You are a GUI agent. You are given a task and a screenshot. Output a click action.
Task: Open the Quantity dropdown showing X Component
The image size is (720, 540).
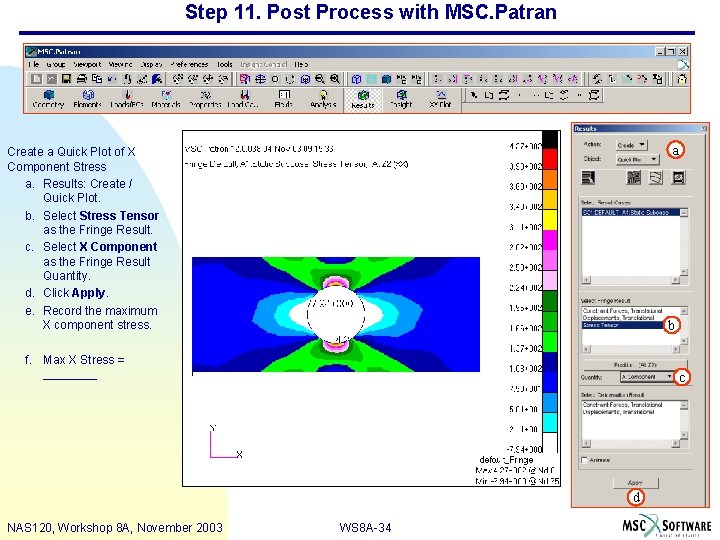pyautogui.click(x=647, y=377)
